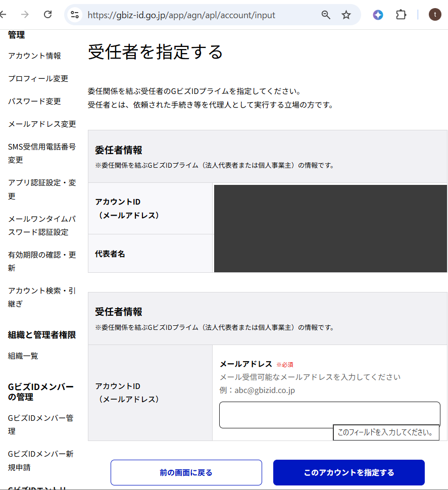
Task: Open アプリ認証設定・変更 in sidebar
Action: point(42,189)
